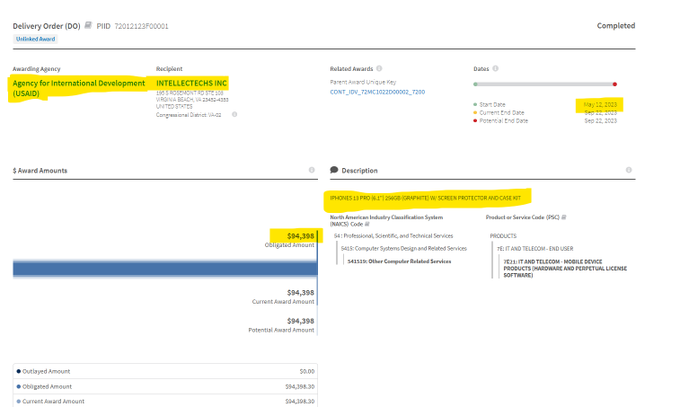The image size is (680, 407).
Task: Click the green start marker on dates timeline
Action: [x=476, y=84]
